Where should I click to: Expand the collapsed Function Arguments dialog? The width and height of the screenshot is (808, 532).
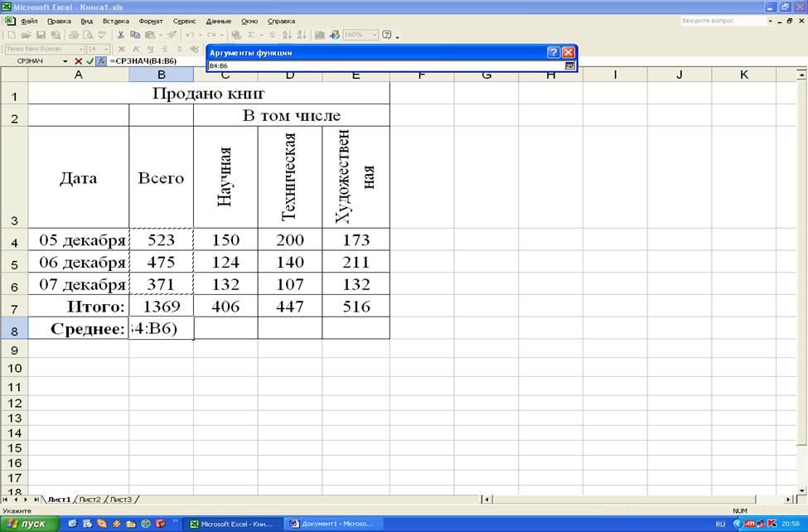[x=569, y=65]
